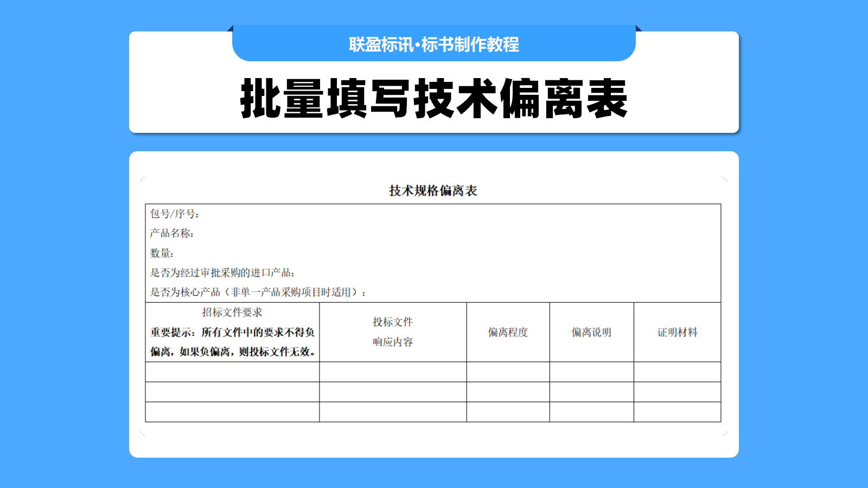Click the headline 批量填写技术偏离表

click(434, 99)
